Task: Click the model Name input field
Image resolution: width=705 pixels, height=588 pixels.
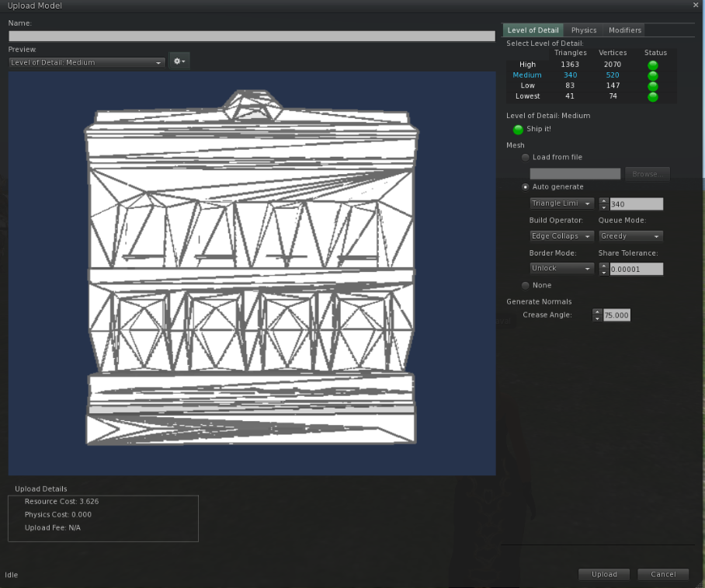Action: coord(252,37)
